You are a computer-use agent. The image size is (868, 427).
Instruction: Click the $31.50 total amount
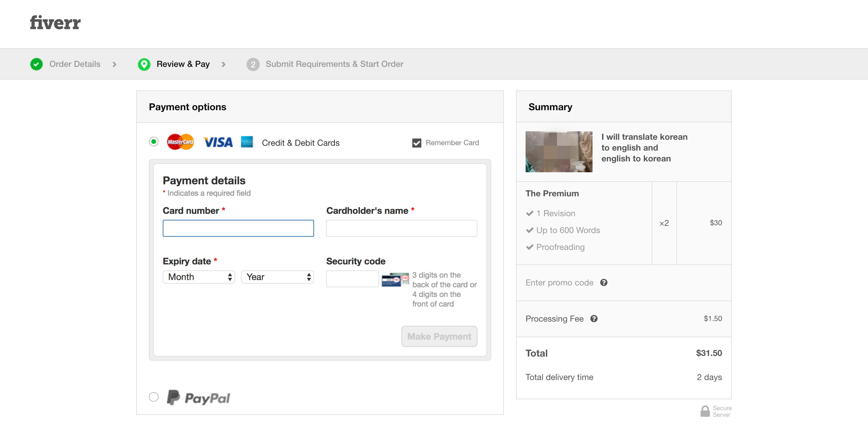[x=709, y=353]
